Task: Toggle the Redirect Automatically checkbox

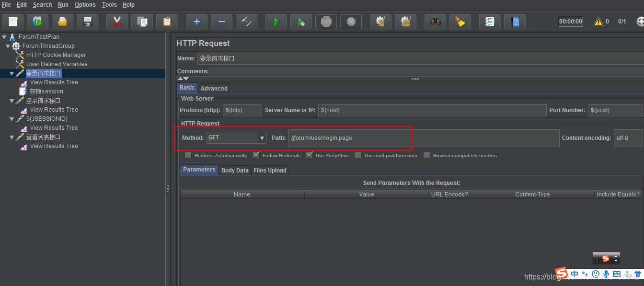Action: coord(188,155)
